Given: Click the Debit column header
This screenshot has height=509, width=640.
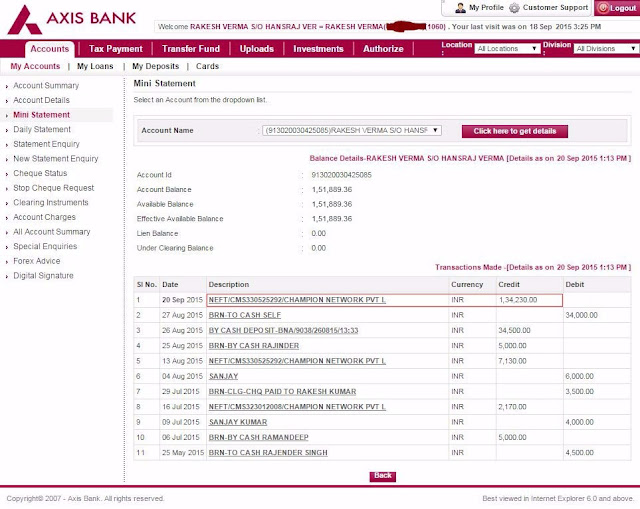Looking at the screenshot, I should (575, 285).
